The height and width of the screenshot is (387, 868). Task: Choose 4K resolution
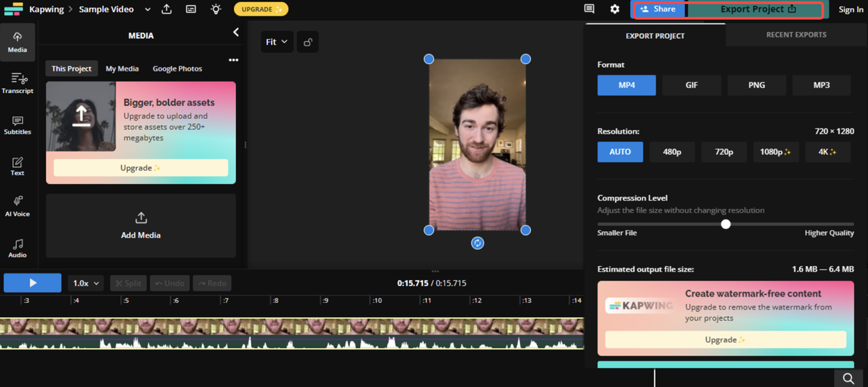pos(828,151)
